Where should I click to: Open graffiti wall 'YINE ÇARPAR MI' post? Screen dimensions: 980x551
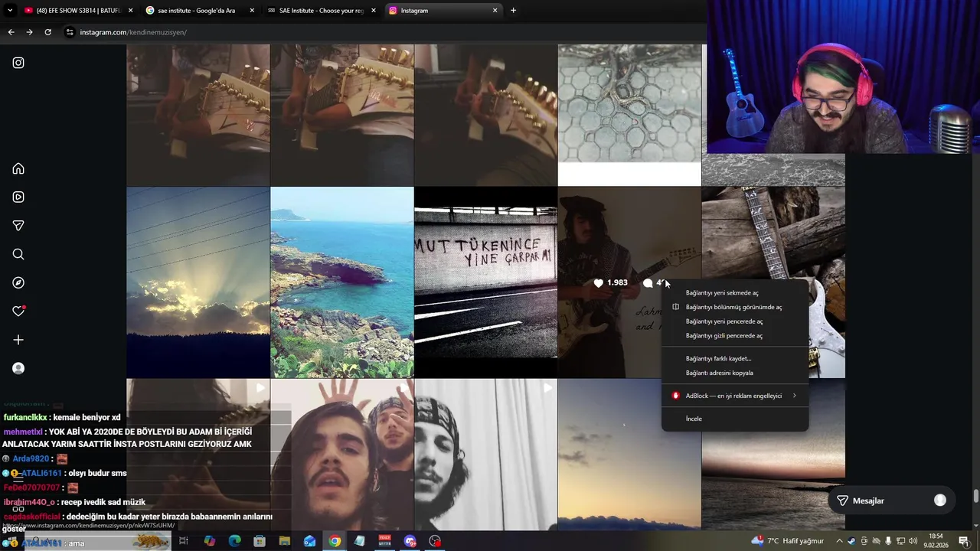pyautogui.click(x=485, y=282)
